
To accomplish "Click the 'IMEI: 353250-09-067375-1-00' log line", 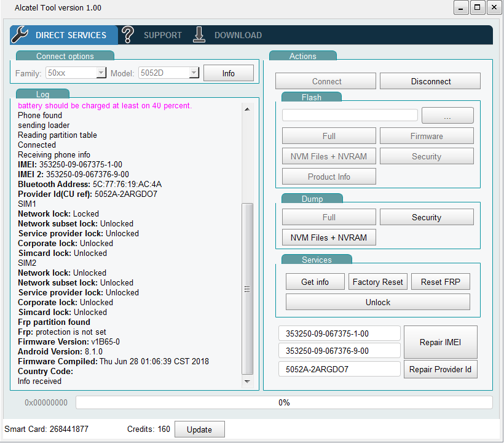I will pos(70,164).
